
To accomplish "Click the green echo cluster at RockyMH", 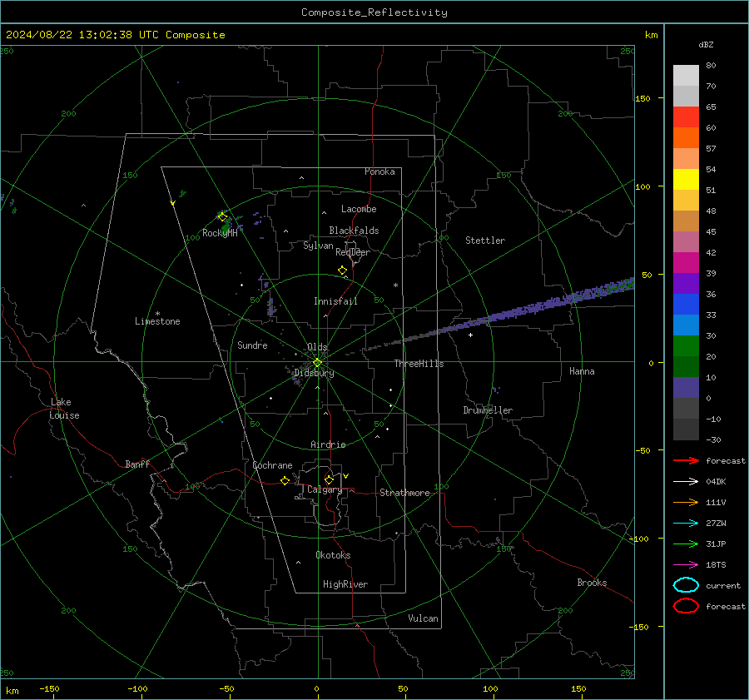I will [225, 226].
